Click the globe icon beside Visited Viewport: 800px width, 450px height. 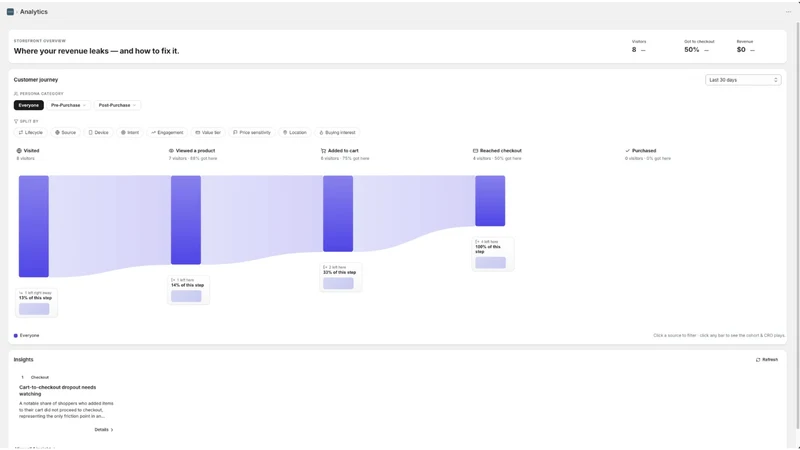[x=19, y=151]
